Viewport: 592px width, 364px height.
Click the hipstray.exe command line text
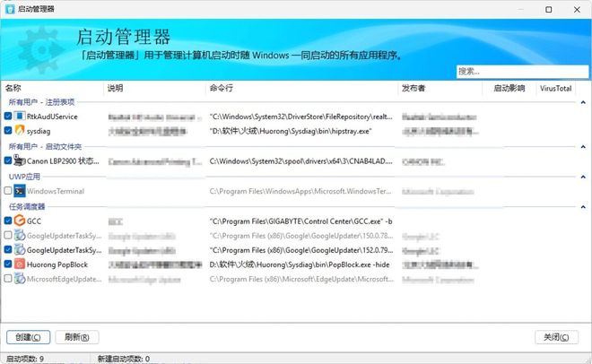(291, 131)
